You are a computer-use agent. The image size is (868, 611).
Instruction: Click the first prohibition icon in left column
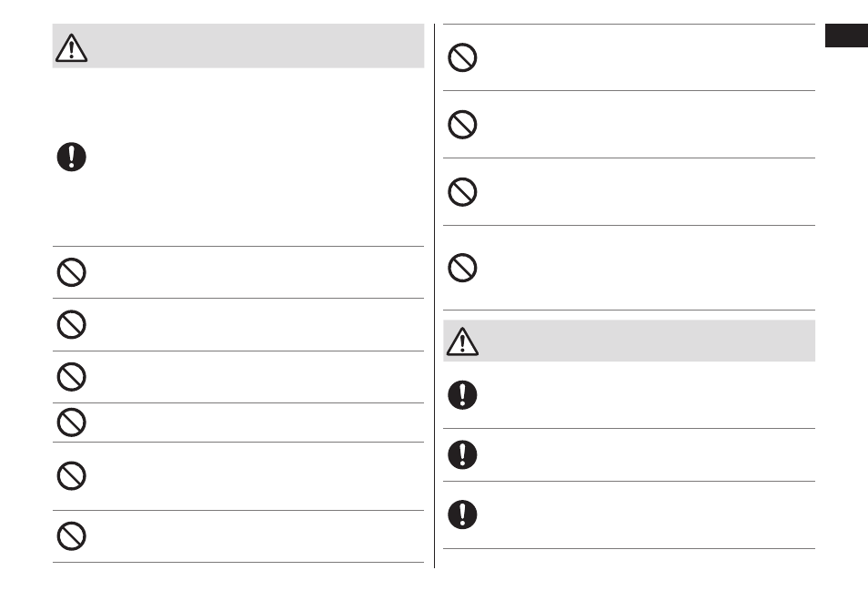[x=71, y=272]
